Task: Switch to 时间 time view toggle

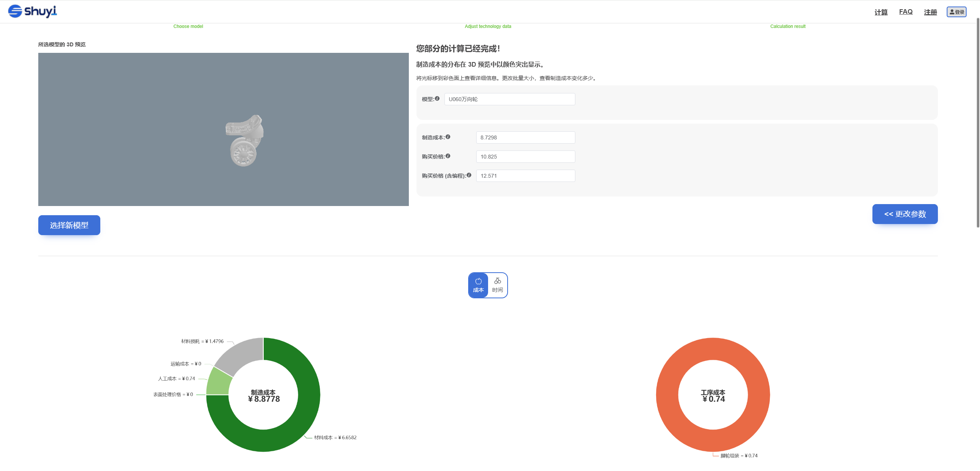Action: [x=497, y=285]
